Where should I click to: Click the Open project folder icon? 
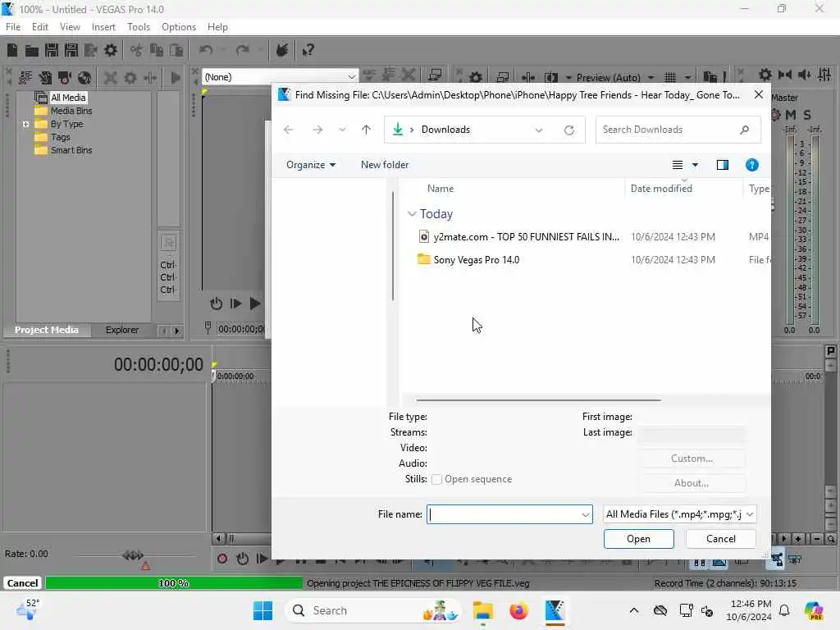(x=32, y=50)
